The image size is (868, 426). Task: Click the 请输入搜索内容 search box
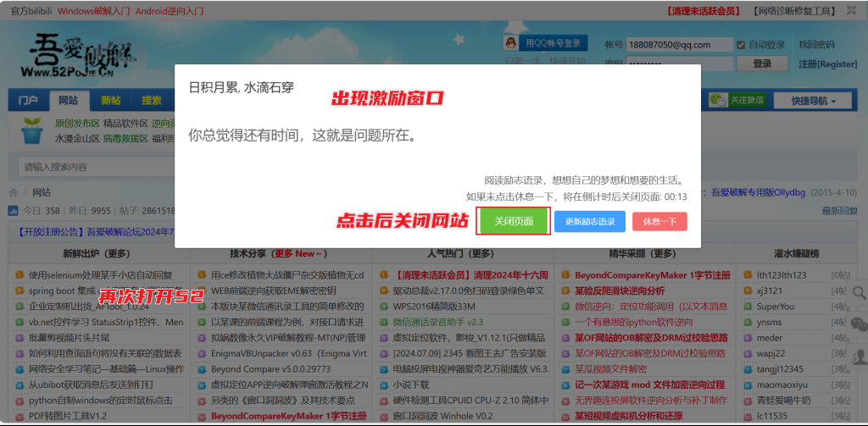[93, 167]
